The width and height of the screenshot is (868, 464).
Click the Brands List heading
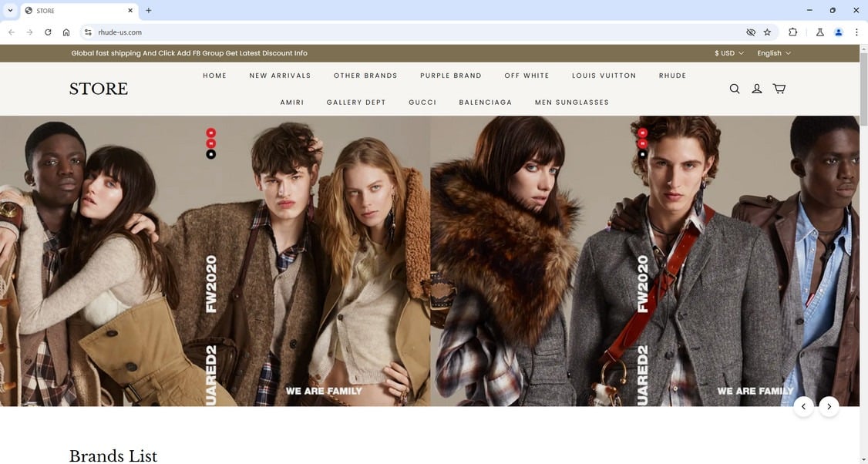pos(113,456)
